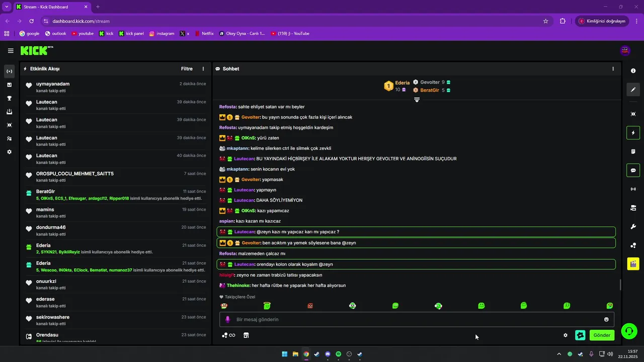The height and width of the screenshot is (362, 644).
Task: Open the hamburger menu next to Kick logo
Action: tap(11, 50)
